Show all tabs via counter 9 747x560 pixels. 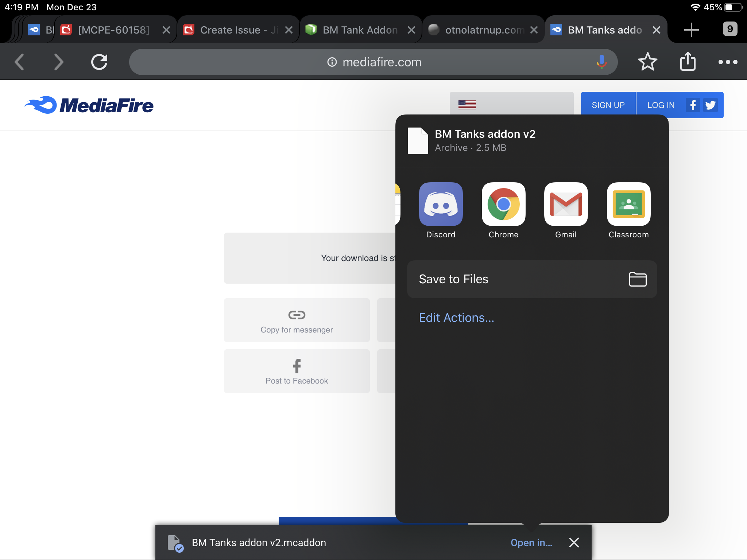[x=730, y=29]
